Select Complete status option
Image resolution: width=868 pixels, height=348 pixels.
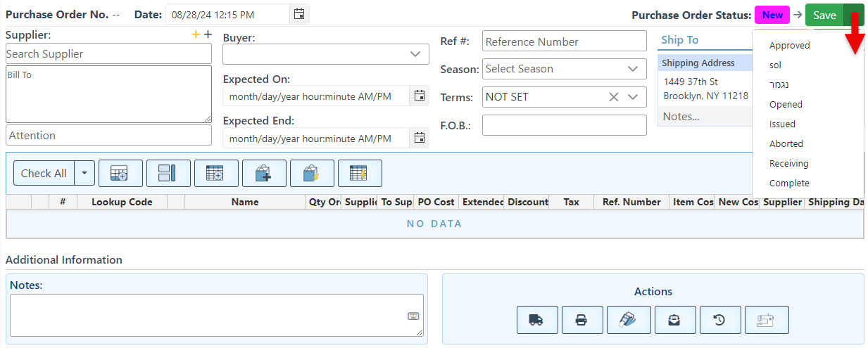(789, 183)
